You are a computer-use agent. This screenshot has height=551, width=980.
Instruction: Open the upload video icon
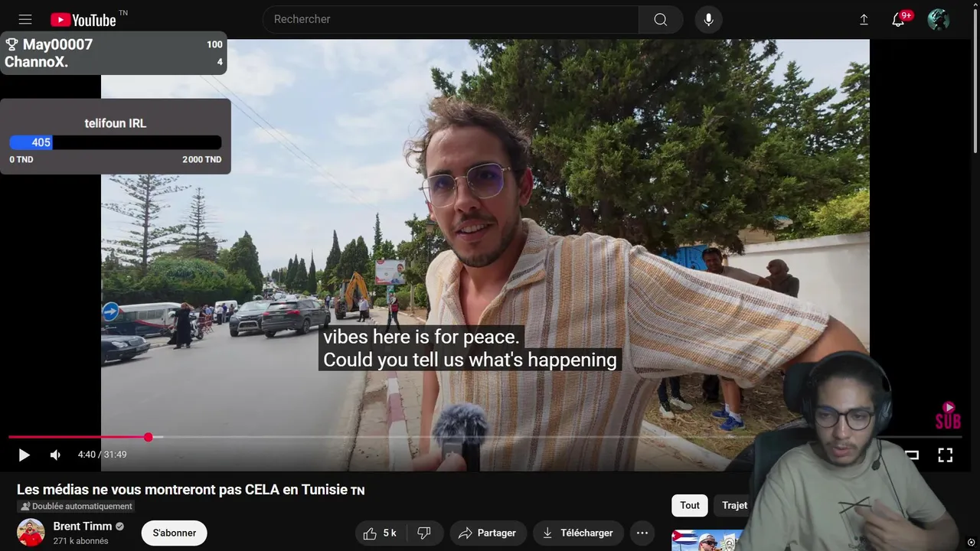point(864,20)
